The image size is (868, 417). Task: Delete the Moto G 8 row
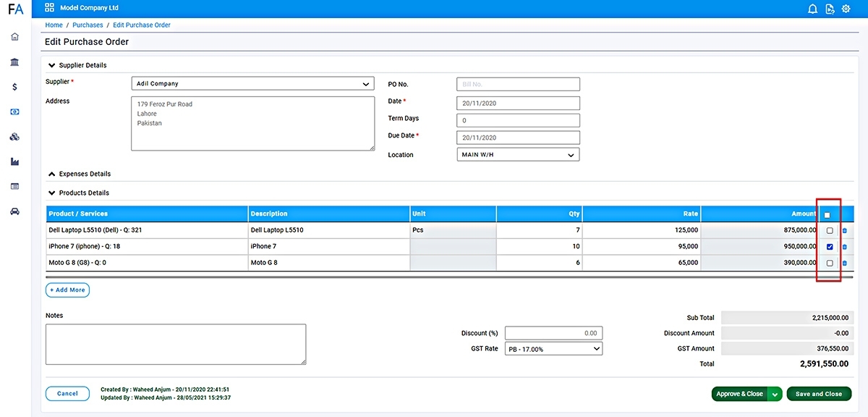pos(844,264)
